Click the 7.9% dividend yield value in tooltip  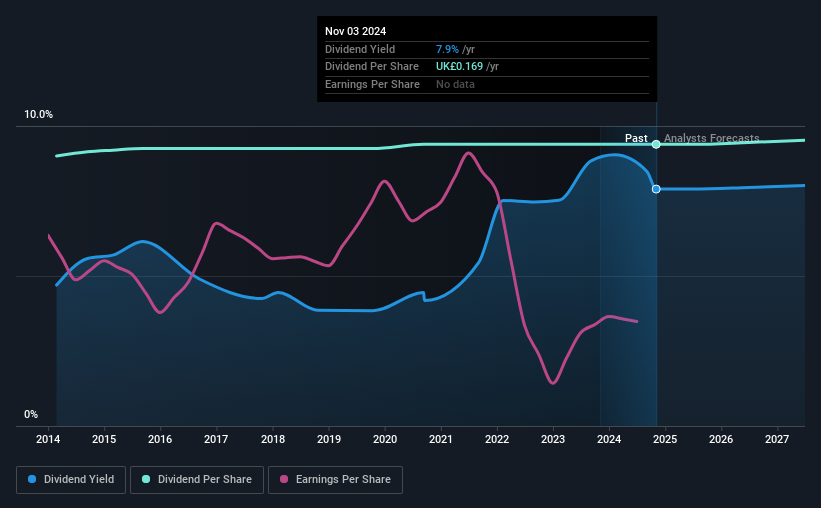click(x=447, y=49)
